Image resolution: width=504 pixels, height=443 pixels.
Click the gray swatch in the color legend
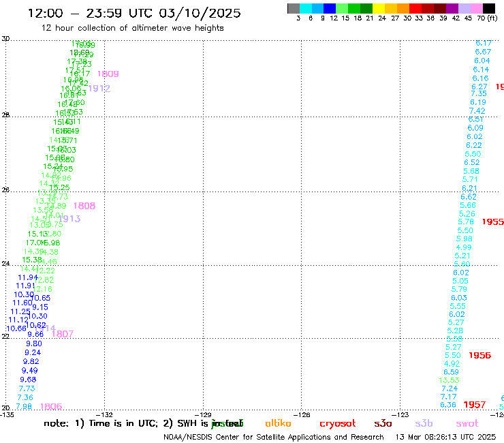[x=294, y=8]
